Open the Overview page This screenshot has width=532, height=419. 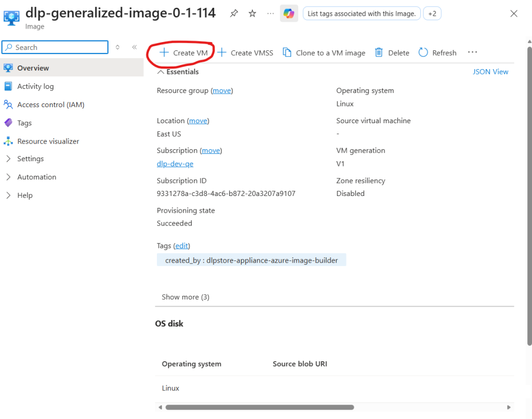click(72, 68)
